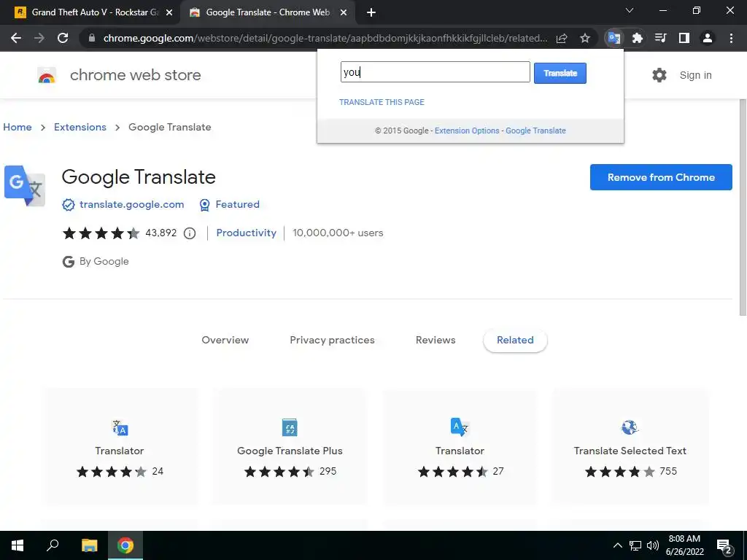Screen dimensions: 747x560
Task: Click the Remove from Chrome button
Action: point(661,177)
